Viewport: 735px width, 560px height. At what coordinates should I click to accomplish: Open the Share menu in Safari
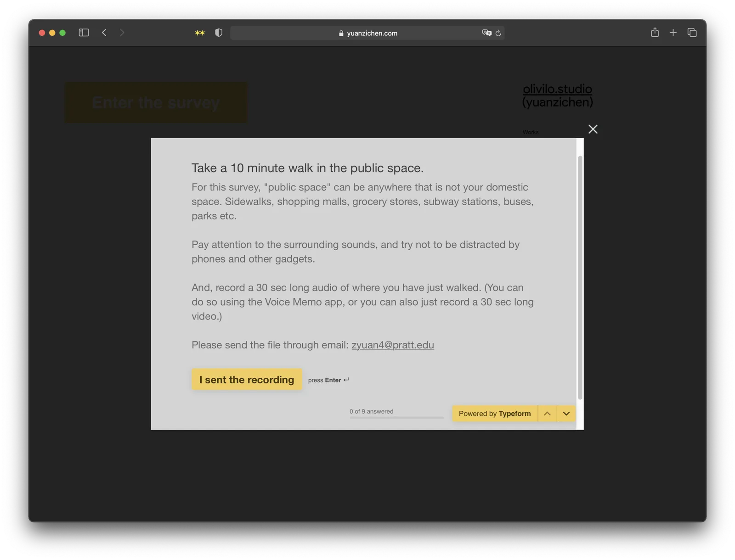click(x=655, y=32)
